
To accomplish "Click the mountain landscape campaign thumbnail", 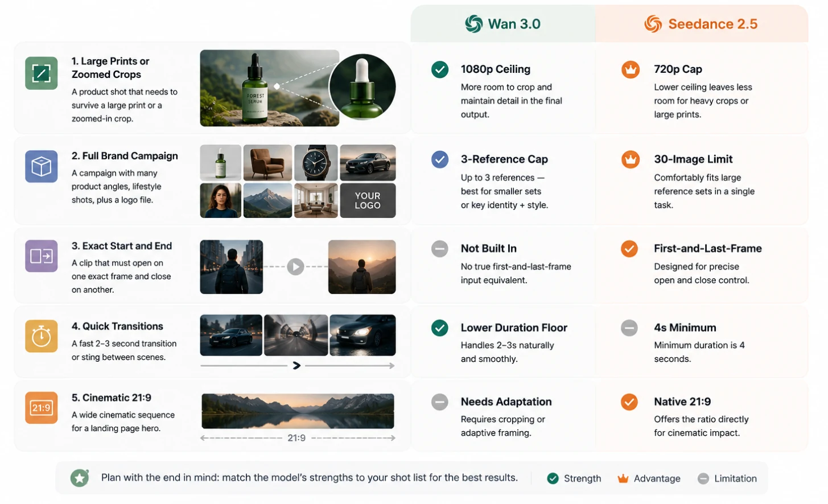I will coord(267,200).
